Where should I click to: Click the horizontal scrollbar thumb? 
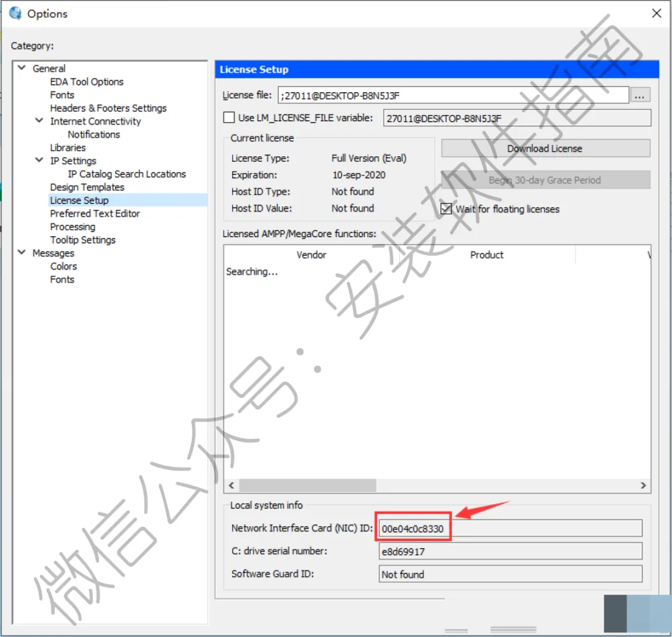pyautogui.click(x=307, y=485)
